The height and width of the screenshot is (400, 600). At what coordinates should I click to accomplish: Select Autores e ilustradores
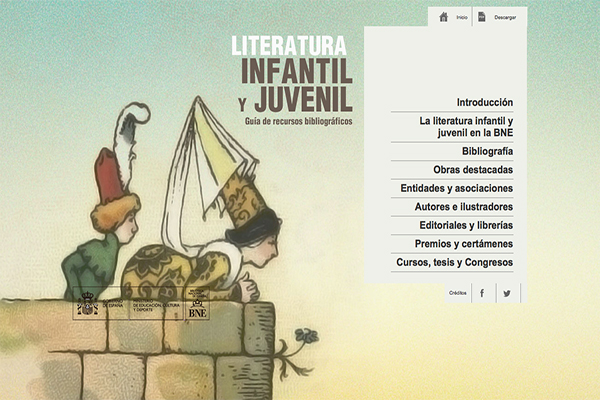(464, 207)
